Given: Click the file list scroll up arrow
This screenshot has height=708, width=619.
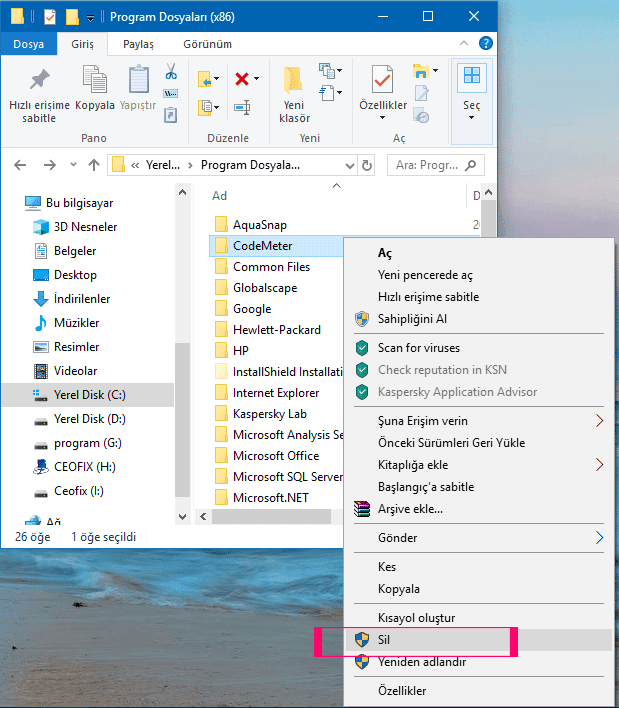Looking at the screenshot, I should 488,193.
